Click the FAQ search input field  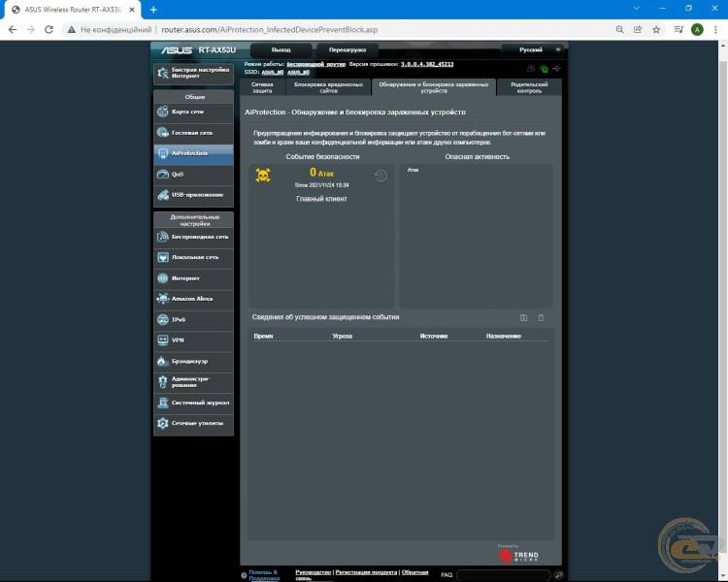coord(504,575)
